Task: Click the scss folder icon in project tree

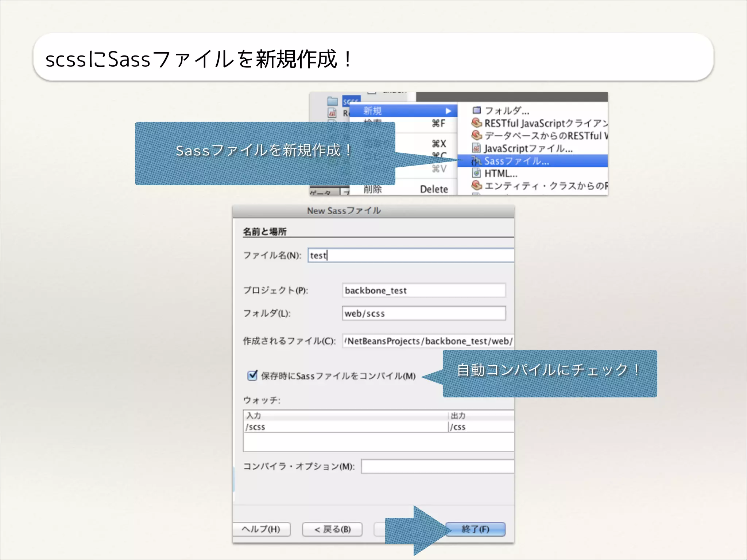Action: pyautogui.click(x=332, y=101)
